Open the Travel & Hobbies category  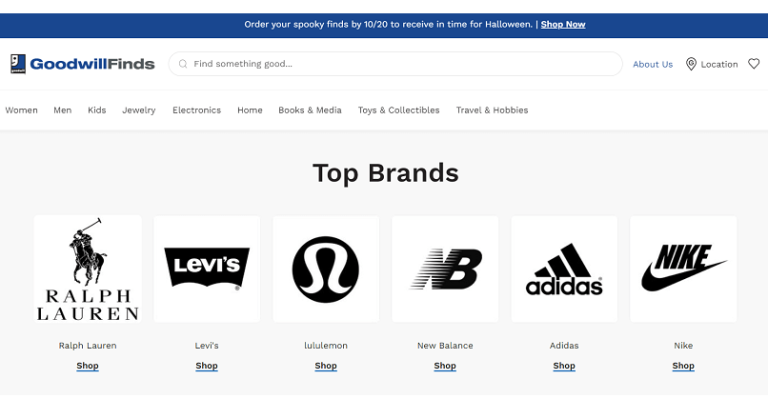tap(492, 110)
